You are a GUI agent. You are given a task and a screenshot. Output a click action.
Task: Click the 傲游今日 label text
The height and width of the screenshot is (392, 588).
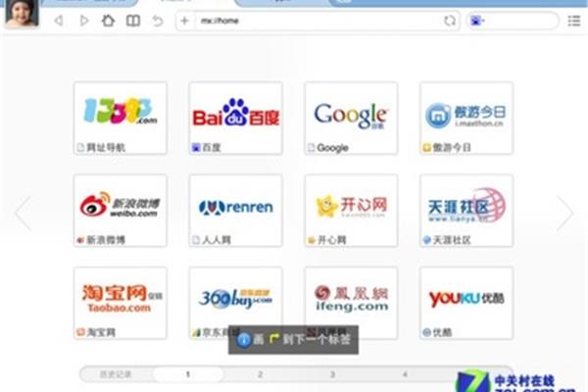[x=452, y=147]
